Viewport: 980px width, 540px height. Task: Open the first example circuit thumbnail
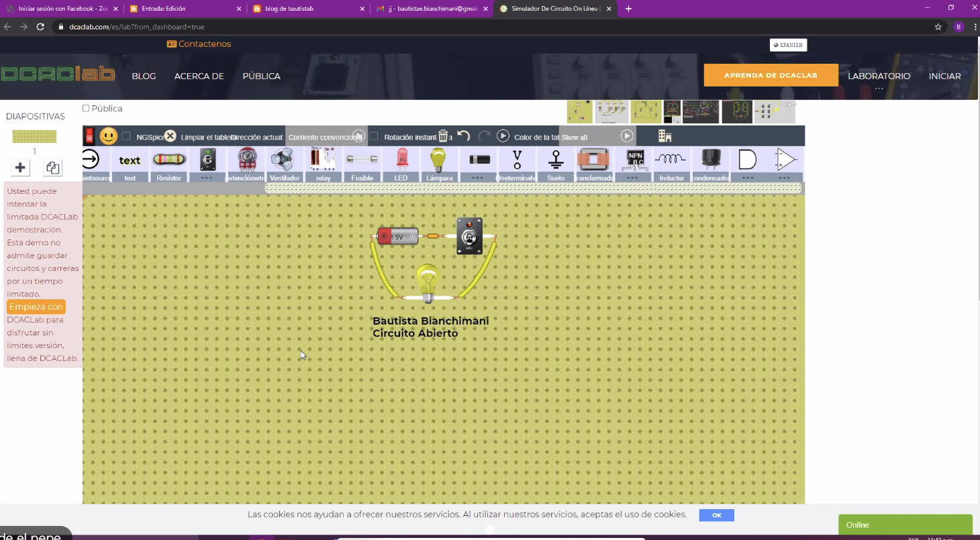coord(579,111)
